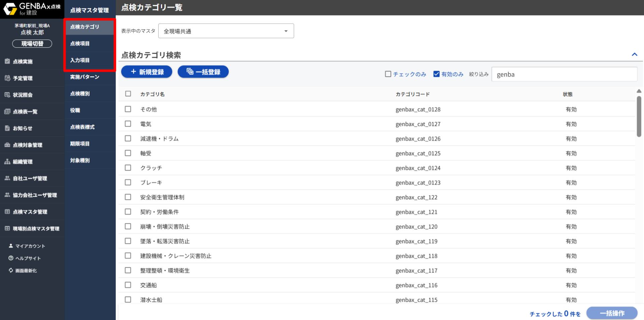Click the 組織管理 hierarchy icon

(7, 162)
